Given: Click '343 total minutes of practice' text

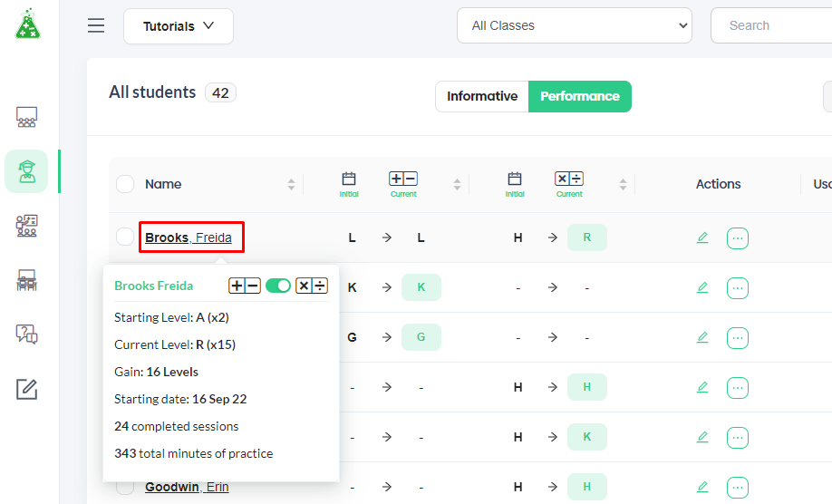Looking at the screenshot, I should pos(194,453).
